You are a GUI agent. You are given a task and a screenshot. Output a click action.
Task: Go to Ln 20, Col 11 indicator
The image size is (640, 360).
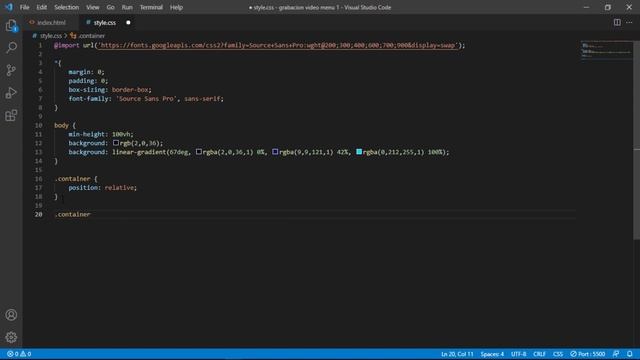pyautogui.click(x=457, y=354)
